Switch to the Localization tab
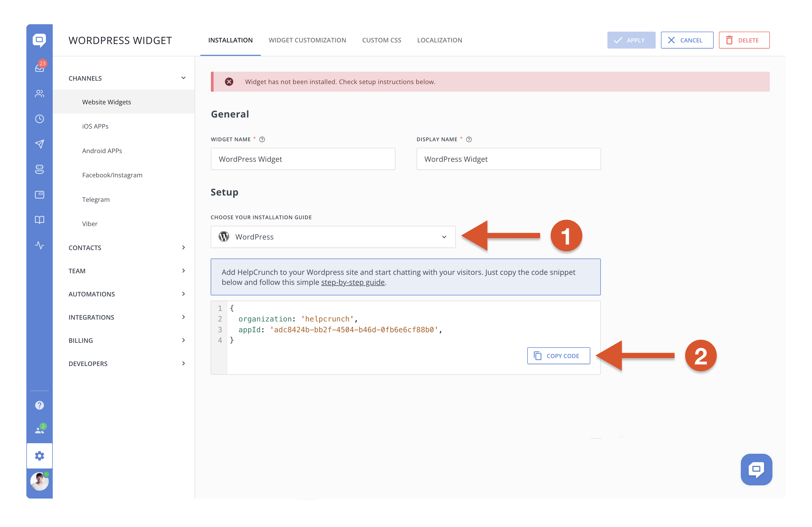Image resolution: width=812 pixels, height=527 pixels. [439, 40]
